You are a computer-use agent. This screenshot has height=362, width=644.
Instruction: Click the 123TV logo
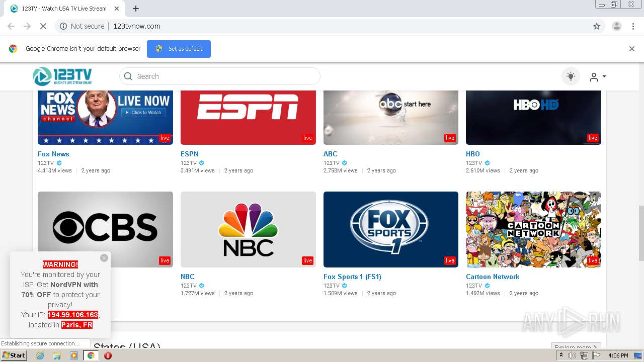pos(62,76)
